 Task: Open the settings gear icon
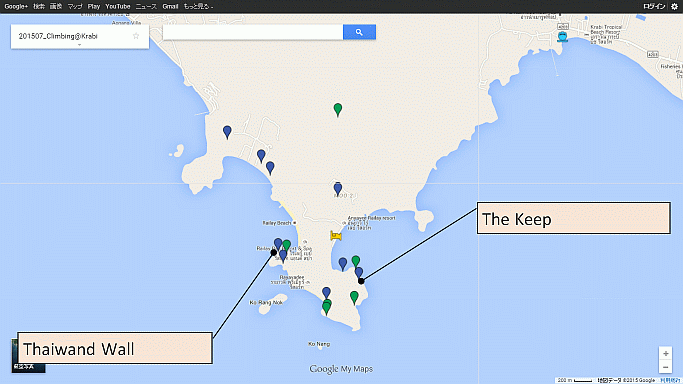pos(675,7)
